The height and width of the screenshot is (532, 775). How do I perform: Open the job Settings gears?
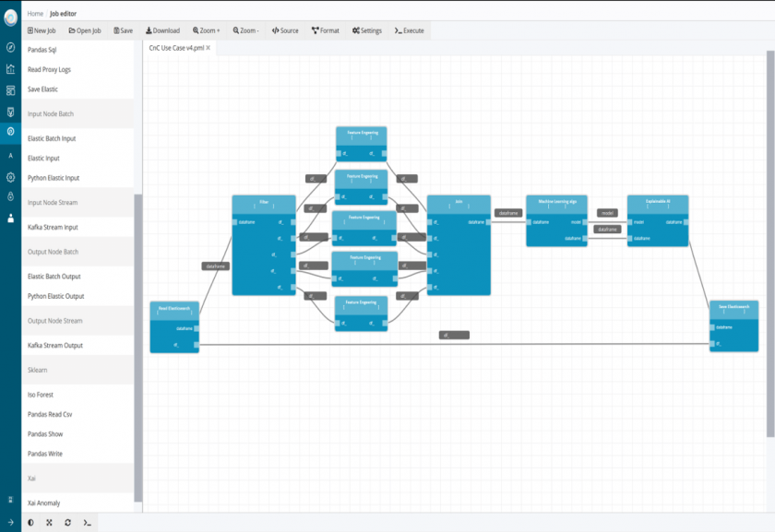366,30
